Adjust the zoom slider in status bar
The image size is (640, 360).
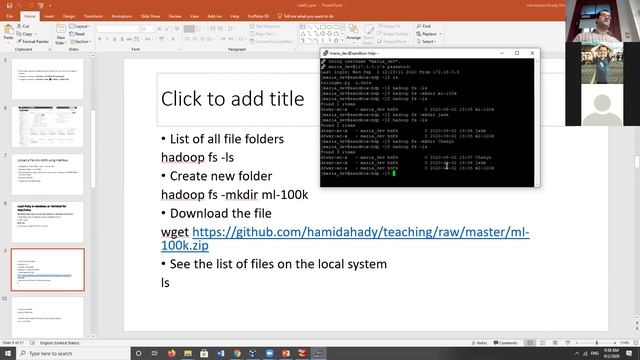pos(596,343)
